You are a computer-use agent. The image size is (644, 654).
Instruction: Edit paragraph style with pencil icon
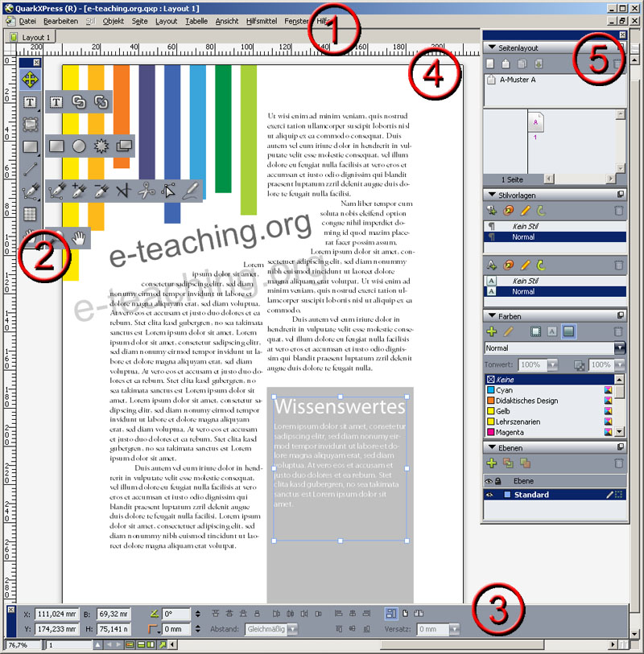pos(525,211)
